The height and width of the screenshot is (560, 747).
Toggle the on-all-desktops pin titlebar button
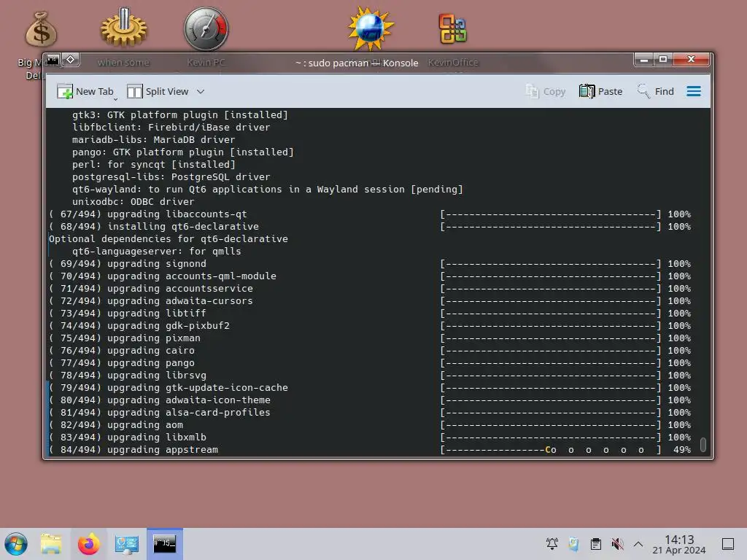[71, 60]
